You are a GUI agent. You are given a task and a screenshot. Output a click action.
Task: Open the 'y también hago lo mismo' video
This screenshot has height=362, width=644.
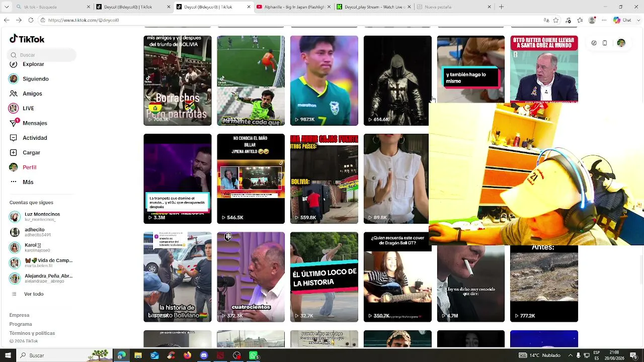coord(471,69)
